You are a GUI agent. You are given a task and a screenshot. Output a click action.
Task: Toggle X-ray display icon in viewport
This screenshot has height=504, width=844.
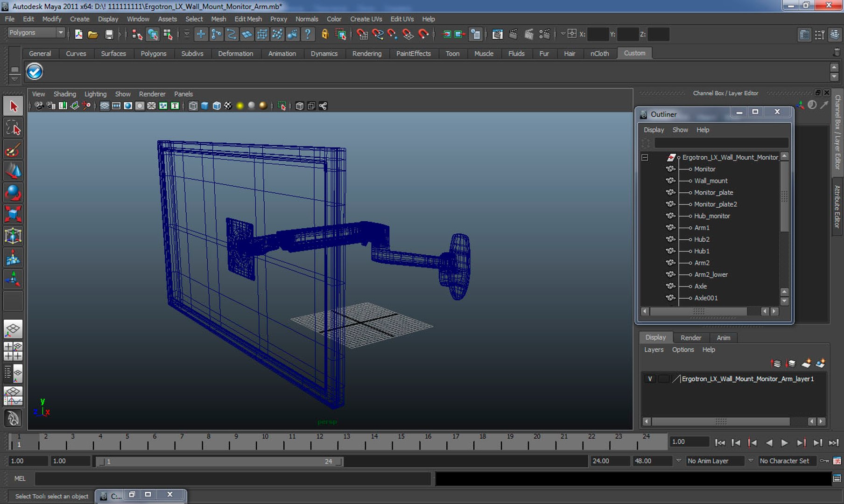tap(300, 106)
